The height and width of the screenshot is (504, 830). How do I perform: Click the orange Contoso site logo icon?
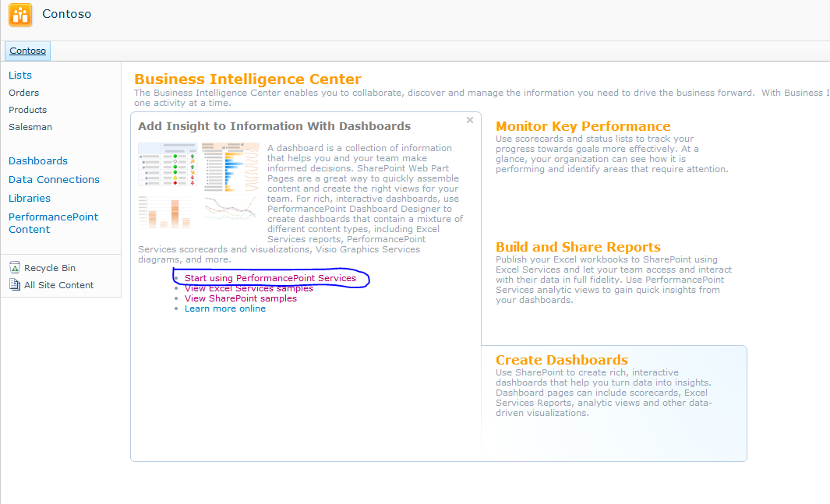coord(20,14)
